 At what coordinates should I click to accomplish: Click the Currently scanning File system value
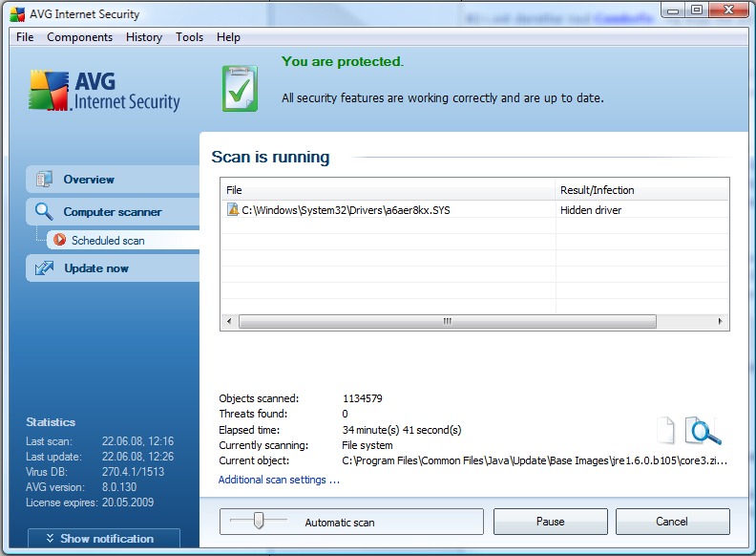coord(367,445)
